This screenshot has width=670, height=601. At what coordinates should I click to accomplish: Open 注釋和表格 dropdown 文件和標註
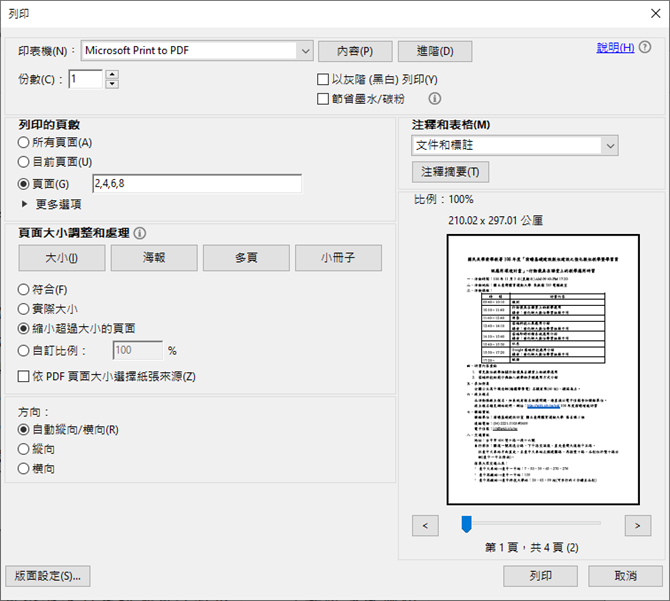(515, 145)
